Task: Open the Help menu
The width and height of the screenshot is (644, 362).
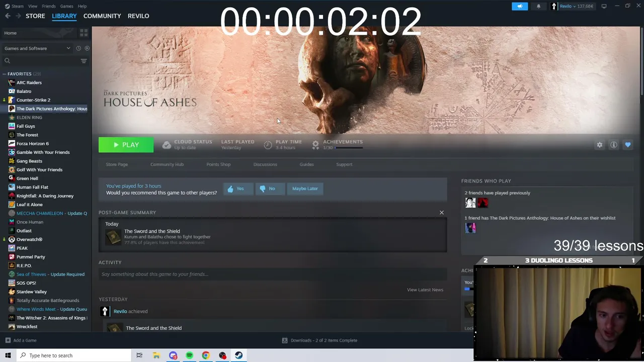Action: click(x=82, y=6)
